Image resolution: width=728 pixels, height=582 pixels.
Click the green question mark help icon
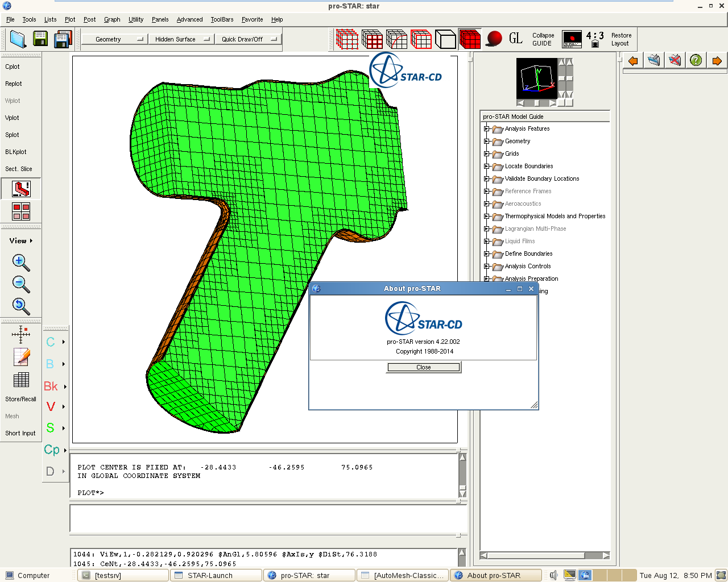click(696, 60)
